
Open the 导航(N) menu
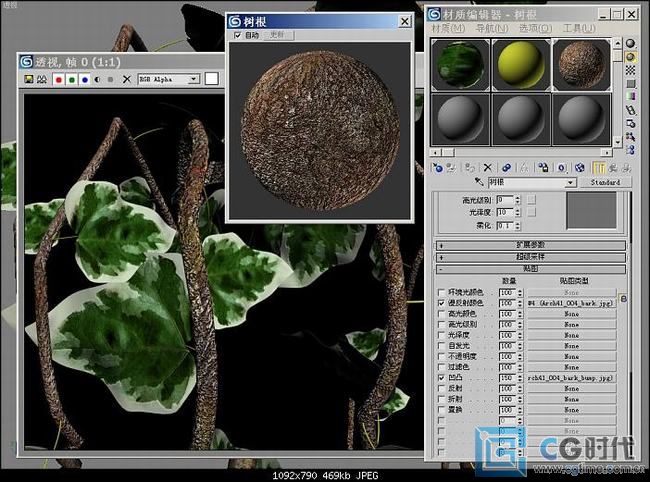pos(492,28)
